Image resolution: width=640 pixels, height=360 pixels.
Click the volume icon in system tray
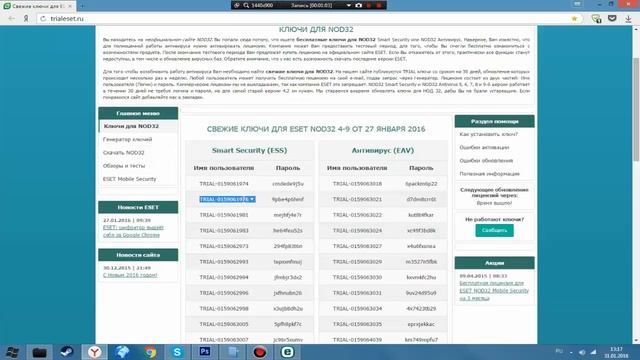coord(582,352)
